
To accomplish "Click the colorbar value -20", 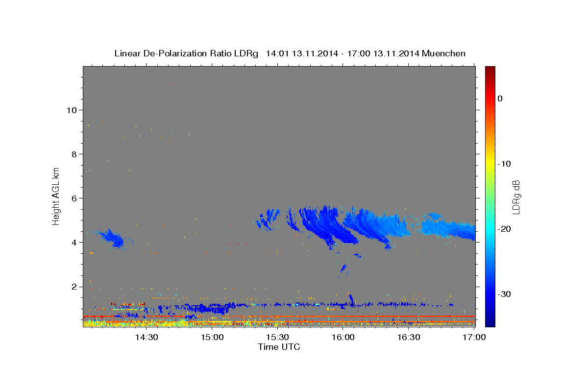I will (x=505, y=229).
